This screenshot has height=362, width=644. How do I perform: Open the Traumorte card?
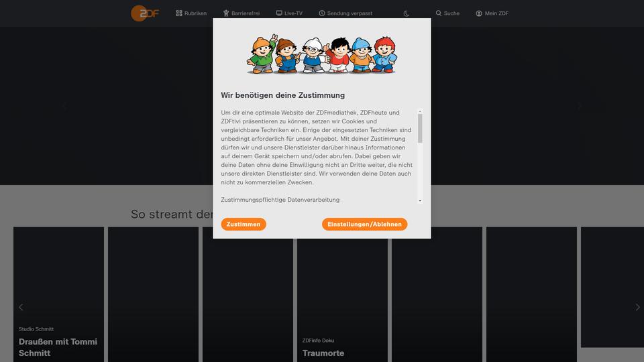click(343, 294)
